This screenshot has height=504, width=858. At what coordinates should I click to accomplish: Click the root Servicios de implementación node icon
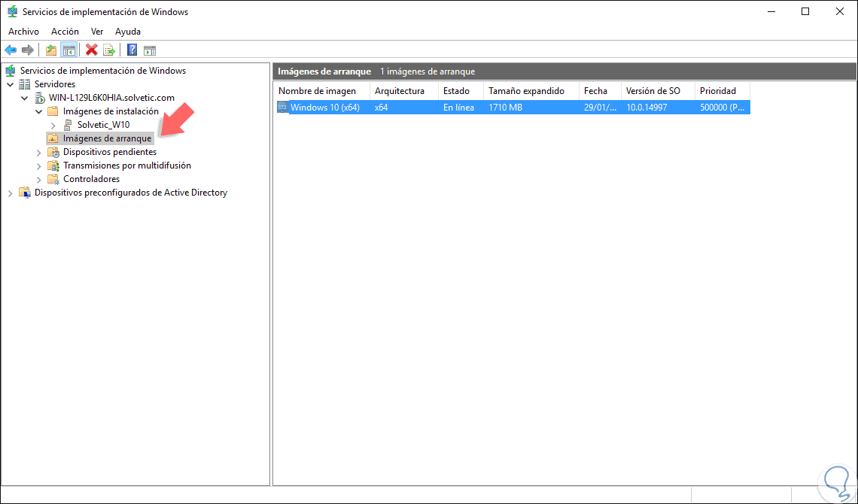(11, 71)
